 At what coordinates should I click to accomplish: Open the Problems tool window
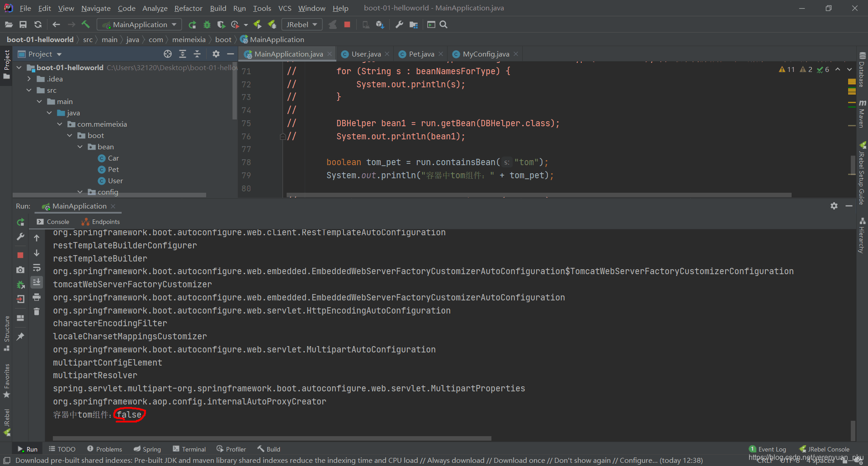pyautogui.click(x=104, y=449)
